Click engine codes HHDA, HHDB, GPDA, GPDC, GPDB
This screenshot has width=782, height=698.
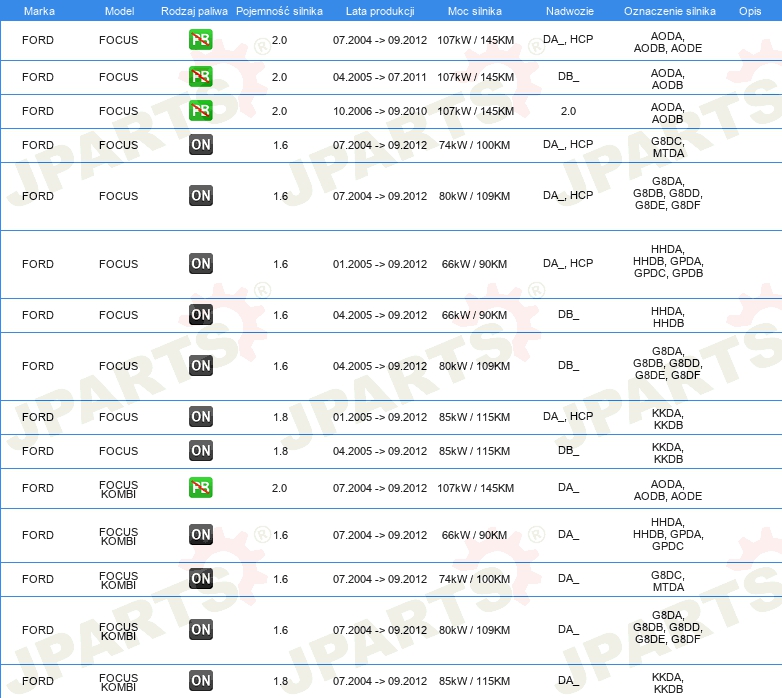coord(668,261)
